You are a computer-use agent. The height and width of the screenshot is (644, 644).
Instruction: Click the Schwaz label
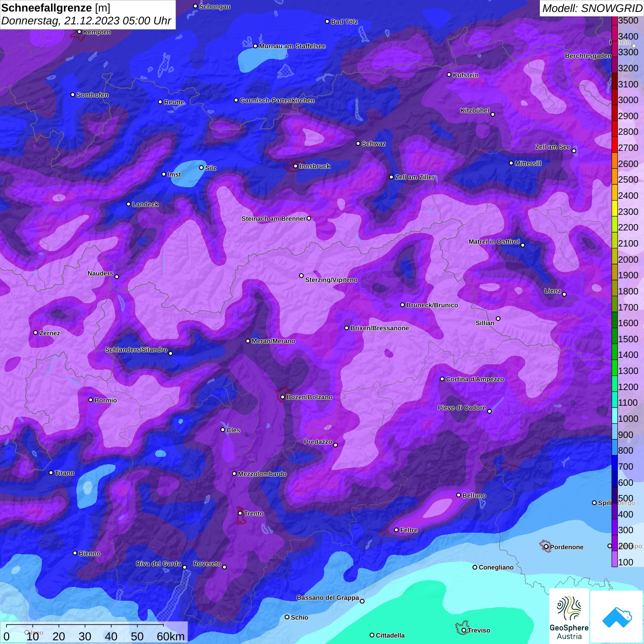point(374,144)
